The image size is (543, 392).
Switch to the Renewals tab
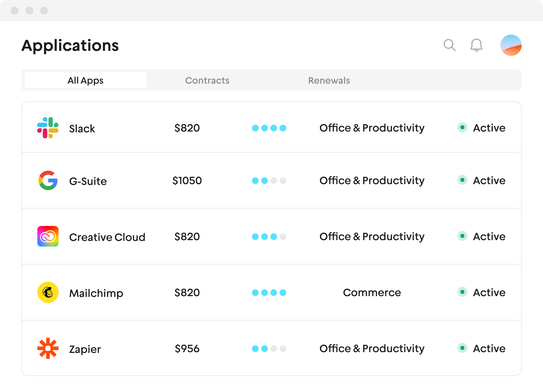point(329,80)
